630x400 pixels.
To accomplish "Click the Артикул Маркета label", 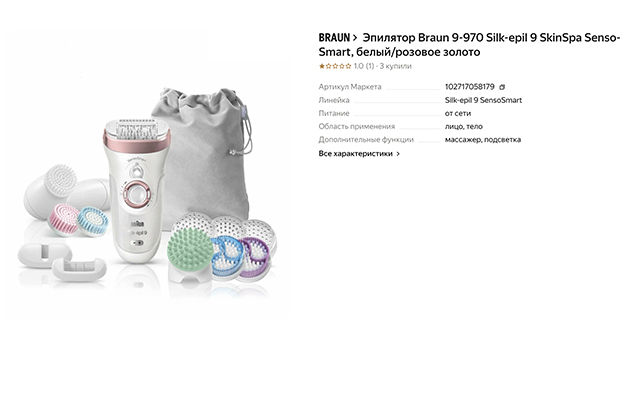I will pyautogui.click(x=350, y=87).
